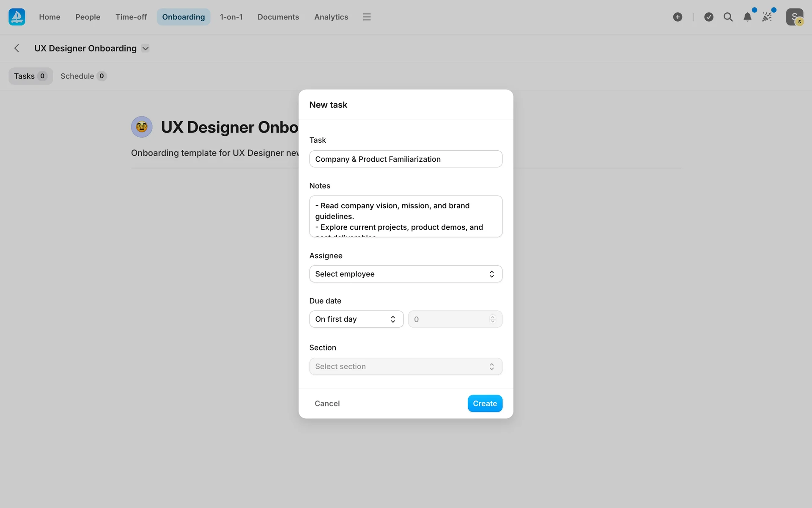Open the checkmark tasks icon
The image size is (812, 508).
(x=709, y=17)
